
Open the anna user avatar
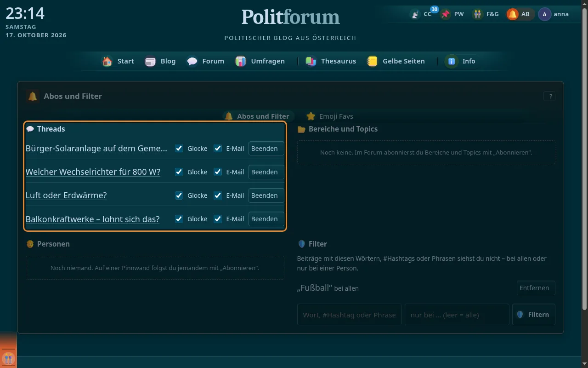point(544,14)
